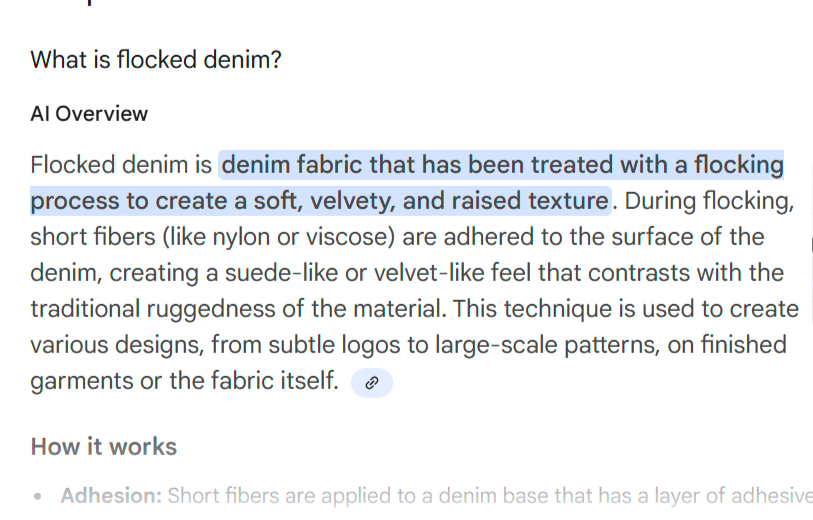Click the AI Overview label
813x520 pixels.
click(89, 114)
